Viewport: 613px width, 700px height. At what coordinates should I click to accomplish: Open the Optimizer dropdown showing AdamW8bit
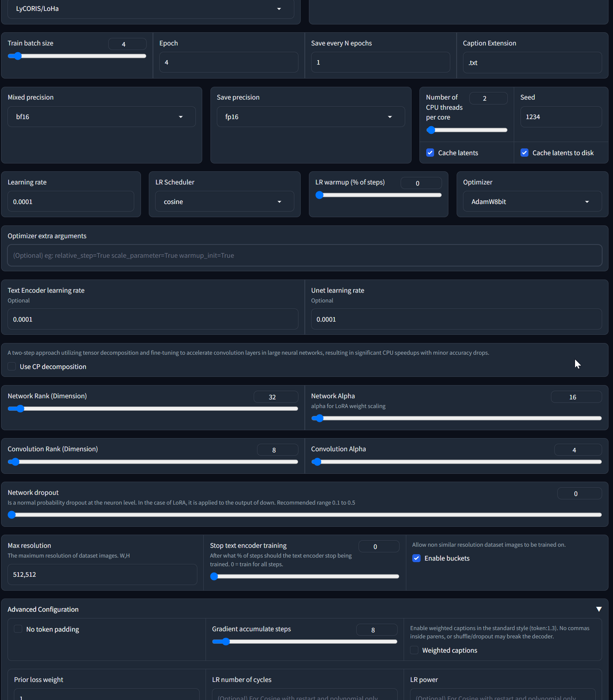coord(532,201)
